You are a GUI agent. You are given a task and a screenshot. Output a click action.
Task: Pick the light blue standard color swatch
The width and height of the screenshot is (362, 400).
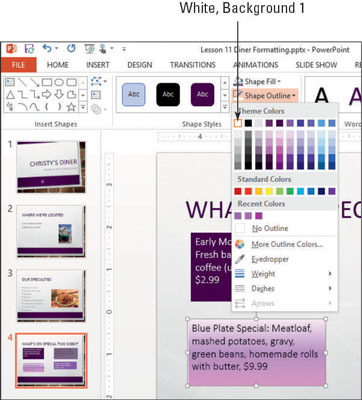(300, 191)
